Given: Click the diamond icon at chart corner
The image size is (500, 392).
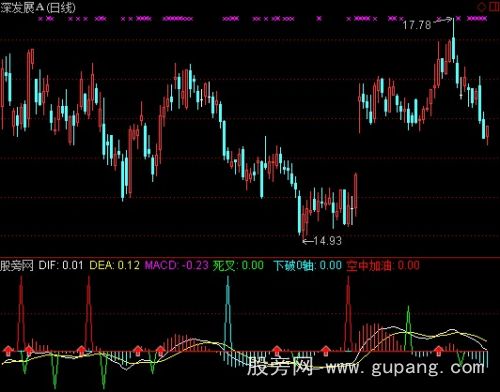Looking at the screenshot, I should (x=482, y=7).
